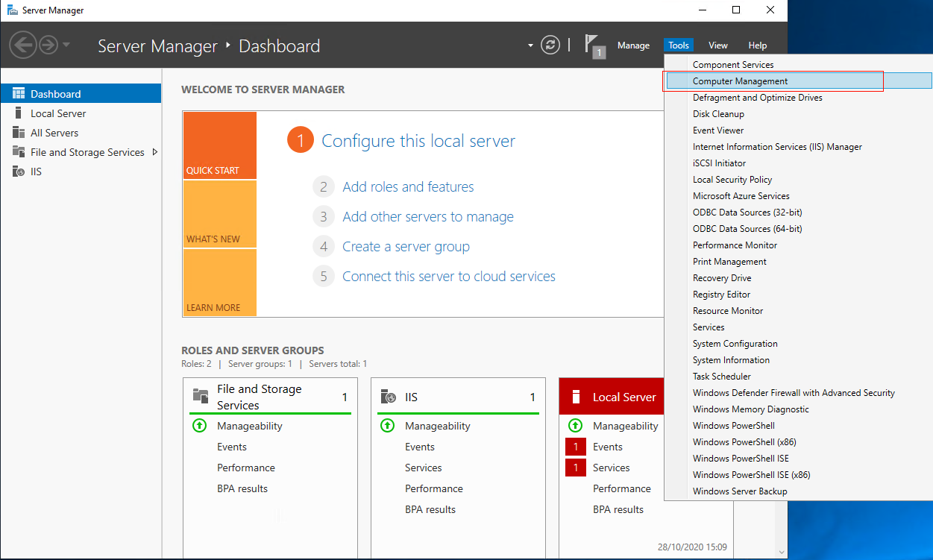The image size is (933, 560).
Task: Click the vertical scrollbar down arrow
Action: tap(782, 552)
